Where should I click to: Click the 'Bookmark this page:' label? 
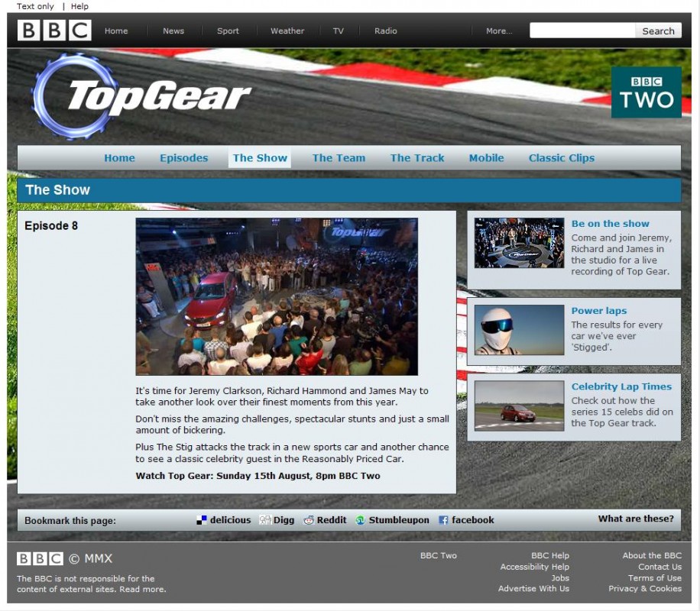point(70,520)
